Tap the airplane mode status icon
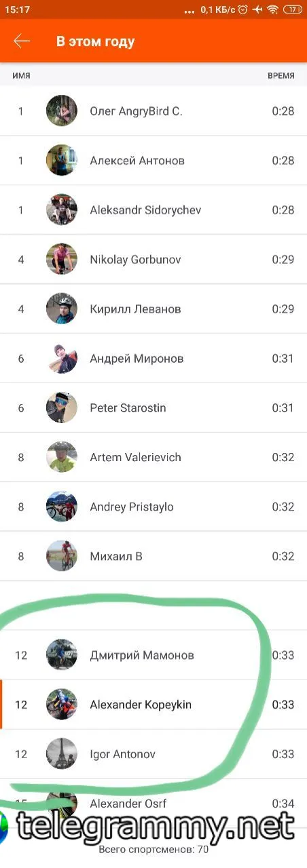307x868 pixels. [257, 9]
